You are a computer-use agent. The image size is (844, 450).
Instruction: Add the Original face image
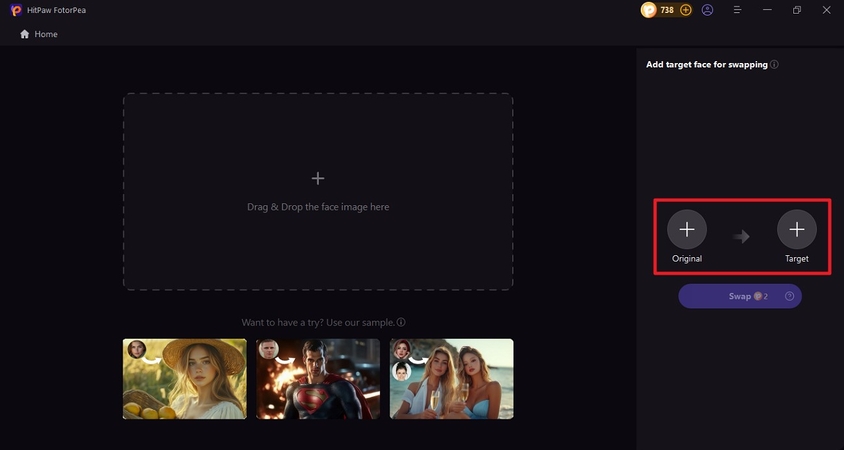[x=687, y=230]
